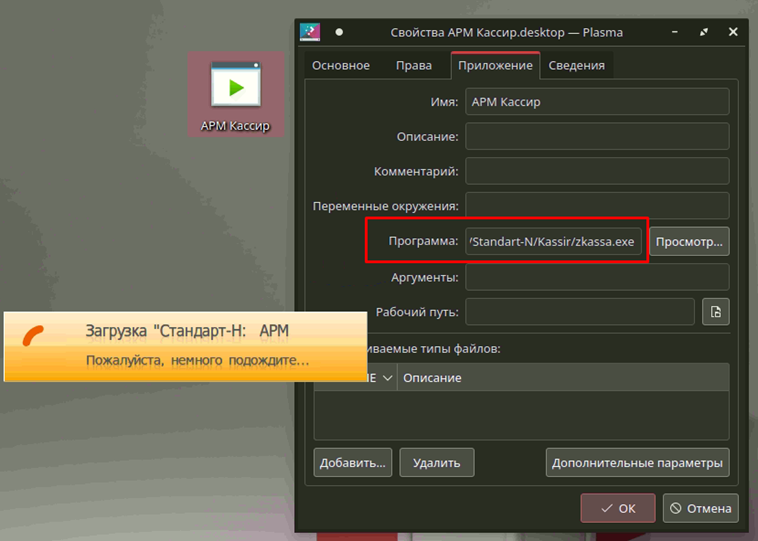The width and height of the screenshot is (758, 541).
Task: Click the Удалить button
Action: 437,463
